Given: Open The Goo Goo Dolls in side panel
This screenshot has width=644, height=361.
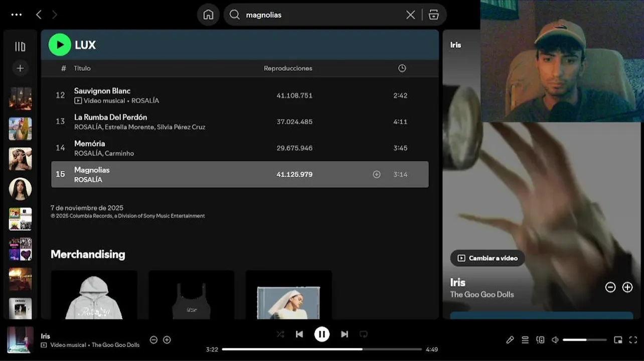Looking at the screenshot, I should click(x=482, y=294).
